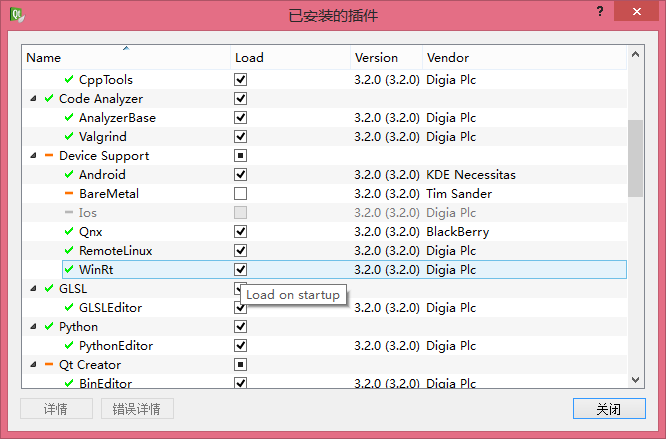Click the green check icon beside AnalyzerBase
This screenshot has width=666, height=439.
[x=69, y=118]
